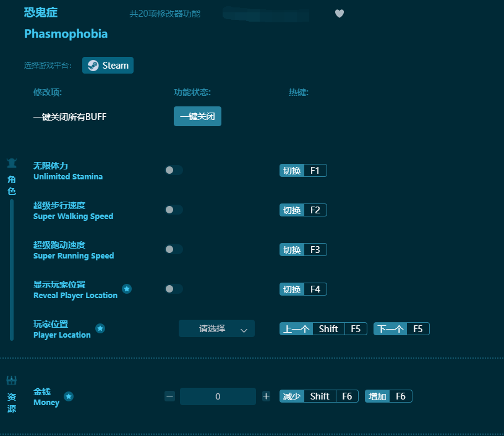Click the heart favorite icon at top
Image resolution: width=504 pixels, height=436 pixels.
coord(340,14)
